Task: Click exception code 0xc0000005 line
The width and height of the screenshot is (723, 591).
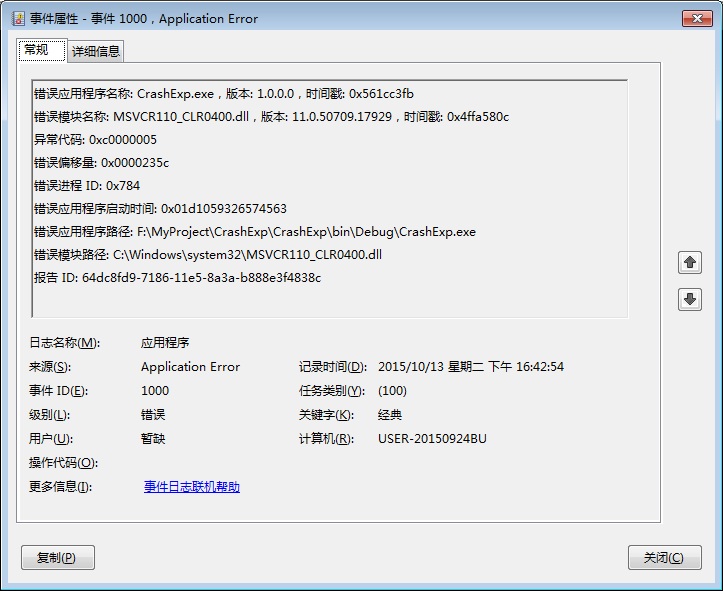Action: (95, 140)
